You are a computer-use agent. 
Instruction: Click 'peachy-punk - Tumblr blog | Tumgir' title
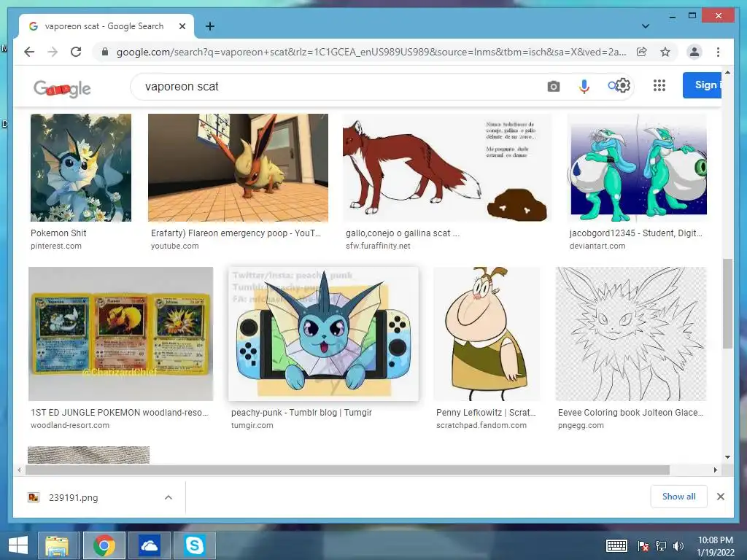[301, 413]
